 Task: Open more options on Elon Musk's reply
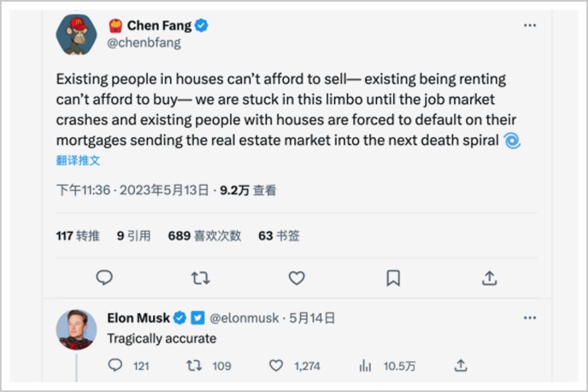530,318
